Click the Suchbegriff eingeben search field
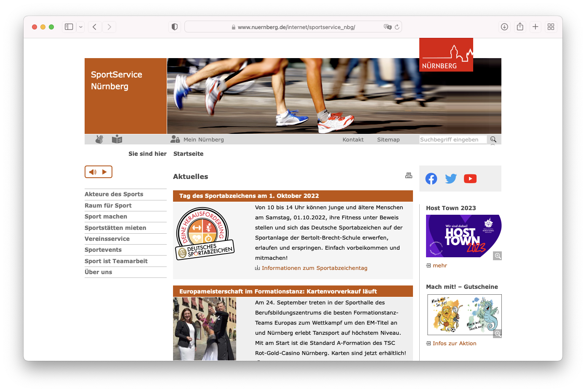 click(x=453, y=139)
